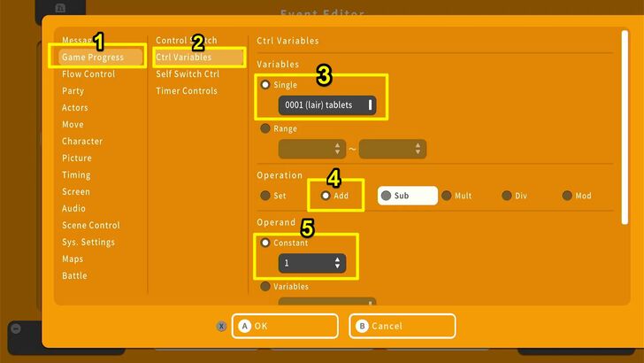Open the Timing category

(76, 175)
